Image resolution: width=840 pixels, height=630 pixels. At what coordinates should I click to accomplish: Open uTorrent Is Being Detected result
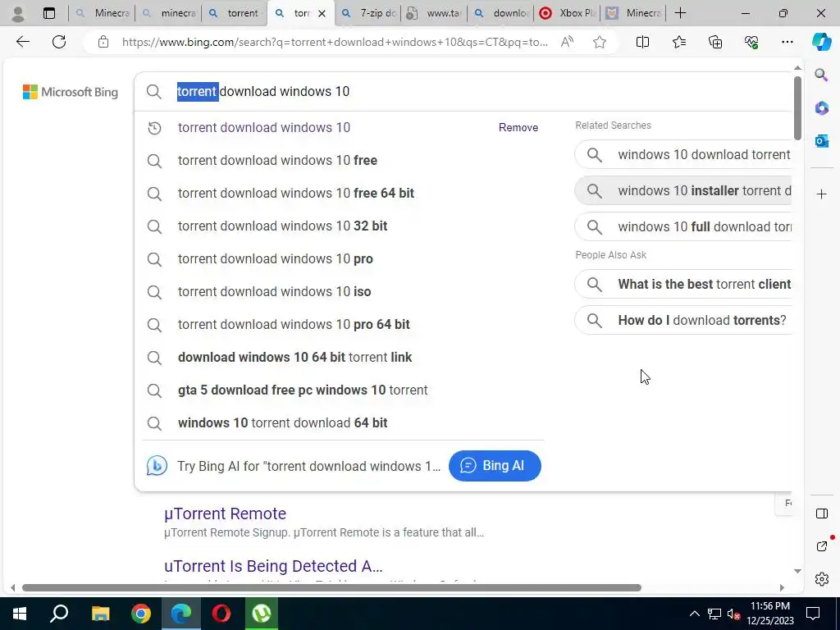coord(273,566)
